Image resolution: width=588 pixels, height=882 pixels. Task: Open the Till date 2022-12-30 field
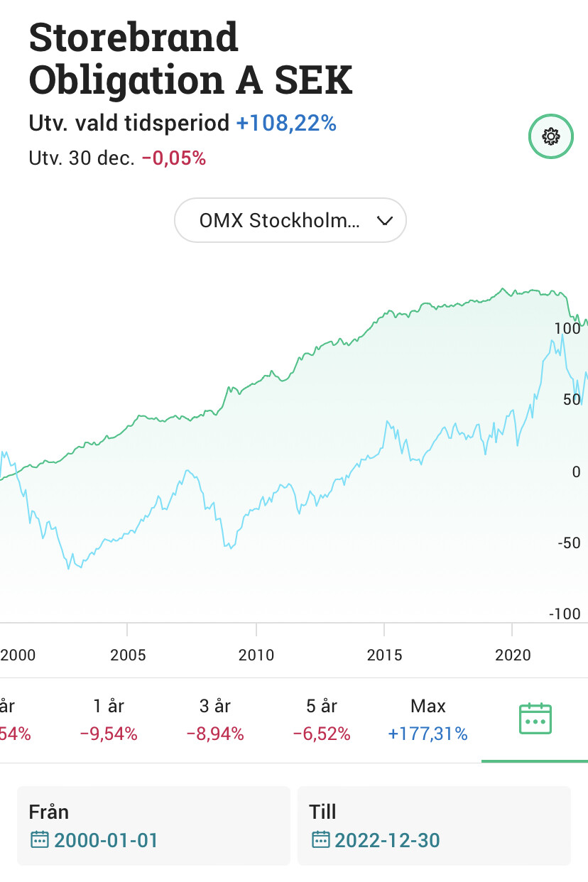[434, 826]
